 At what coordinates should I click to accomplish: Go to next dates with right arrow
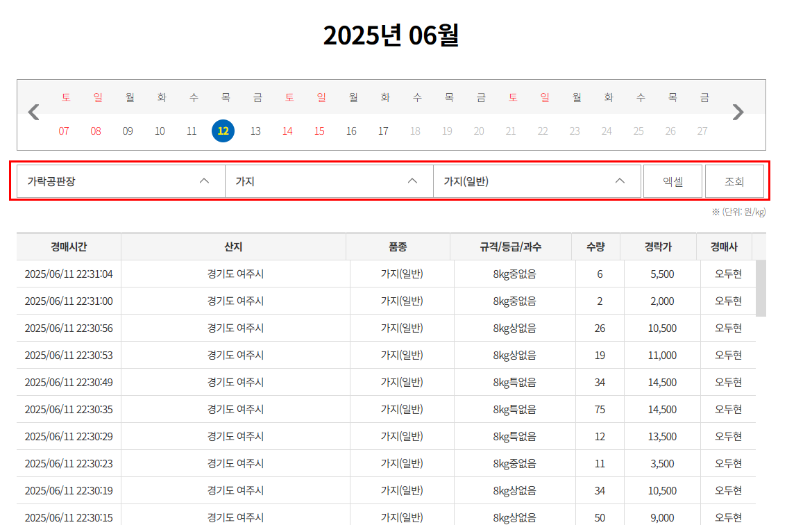click(x=738, y=112)
